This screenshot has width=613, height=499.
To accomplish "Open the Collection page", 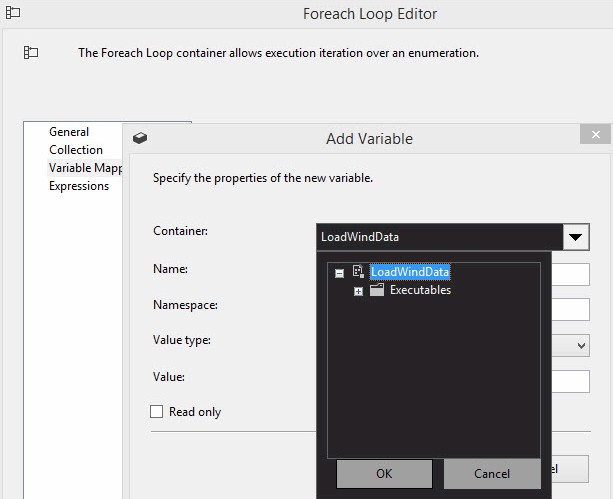I will 76,150.
